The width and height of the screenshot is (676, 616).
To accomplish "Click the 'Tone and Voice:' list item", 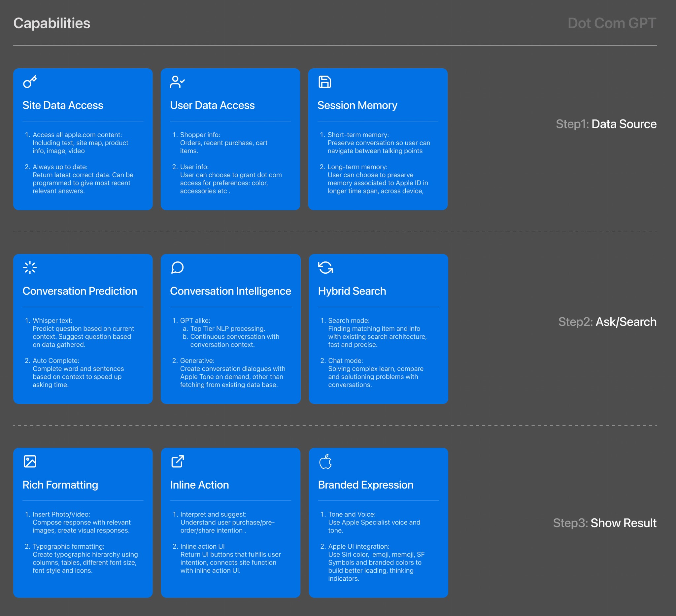I will pyautogui.click(x=352, y=514).
